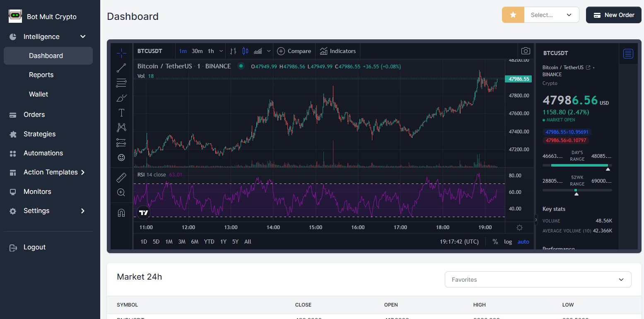Select the Text annotation tool
The height and width of the screenshot is (319, 644).
(x=121, y=113)
